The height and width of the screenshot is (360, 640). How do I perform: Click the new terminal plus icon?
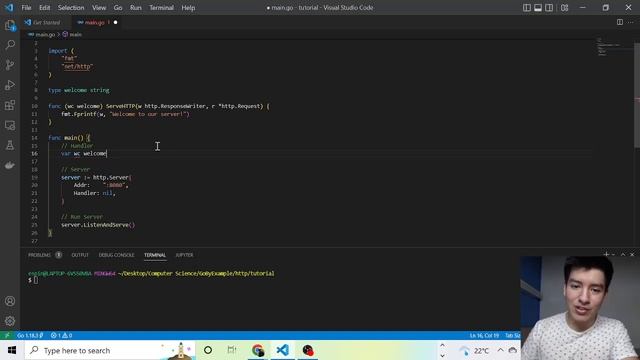click(606, 254)
